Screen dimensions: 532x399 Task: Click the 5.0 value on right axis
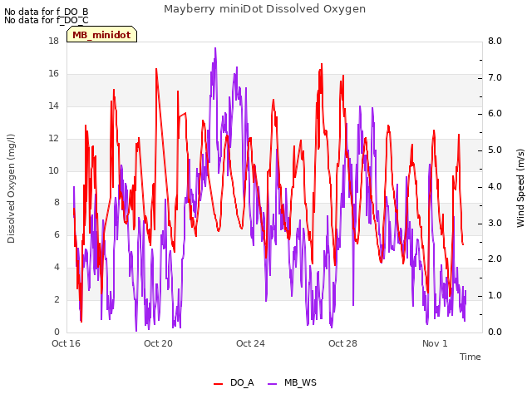pyautogui.click(x=495, y=150)
